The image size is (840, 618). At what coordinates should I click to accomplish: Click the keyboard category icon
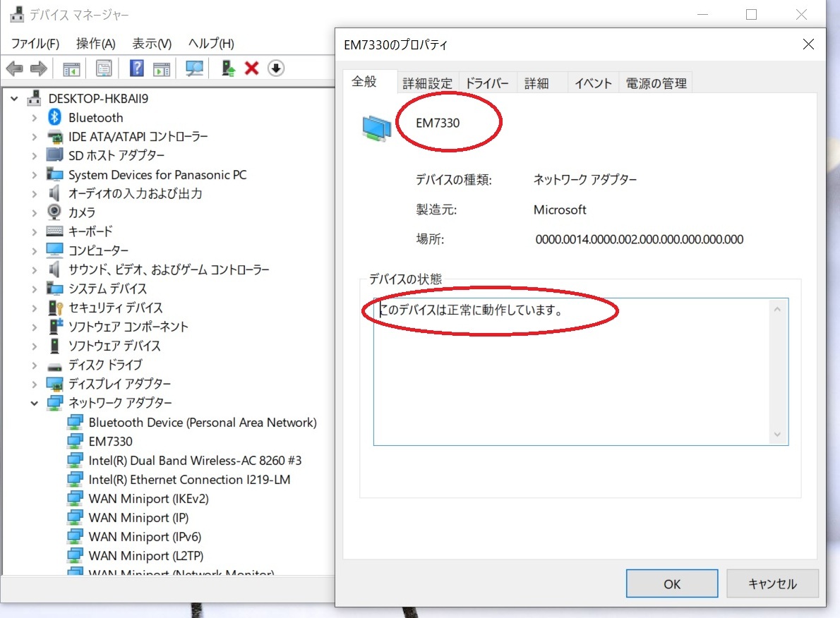(54, 231)
